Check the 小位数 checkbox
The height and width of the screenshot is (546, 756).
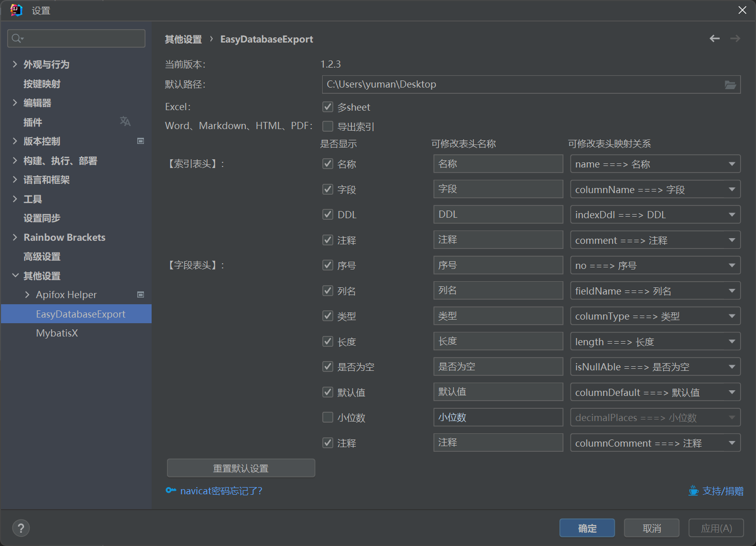point(328,417)
